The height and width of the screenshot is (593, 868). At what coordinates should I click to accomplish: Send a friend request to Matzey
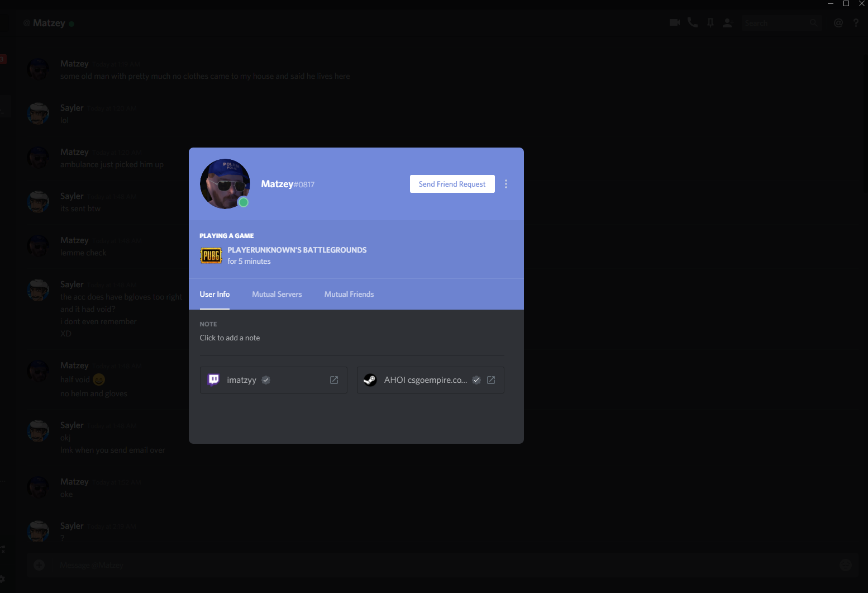pos(452,184)
